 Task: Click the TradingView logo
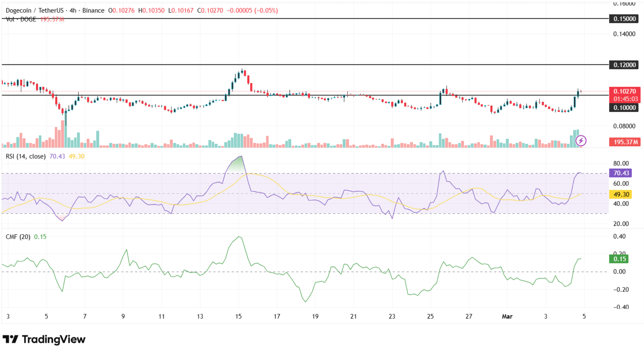[44, 339]
